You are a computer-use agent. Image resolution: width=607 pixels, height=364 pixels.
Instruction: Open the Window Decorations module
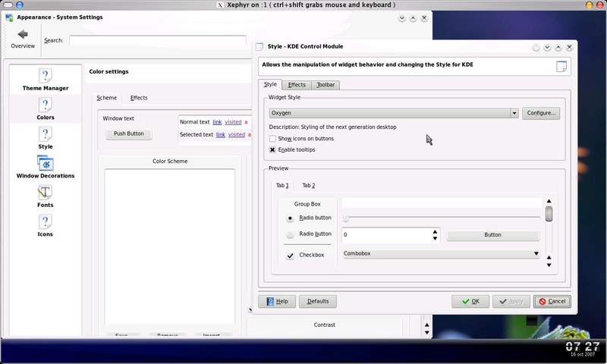click(x=46, y=167)
